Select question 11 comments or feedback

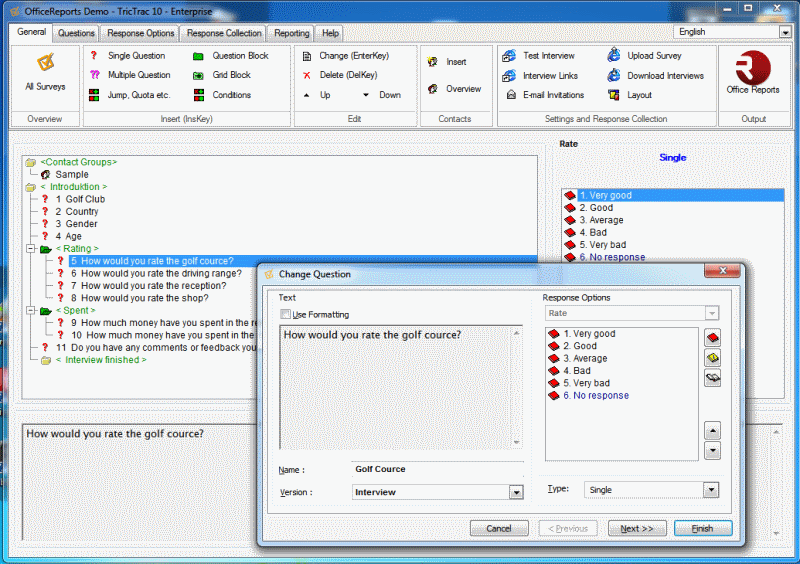coord(156,348)
